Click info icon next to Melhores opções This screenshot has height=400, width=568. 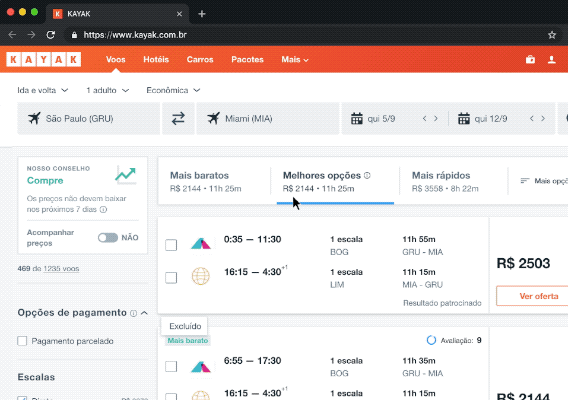tap(367, 175)
